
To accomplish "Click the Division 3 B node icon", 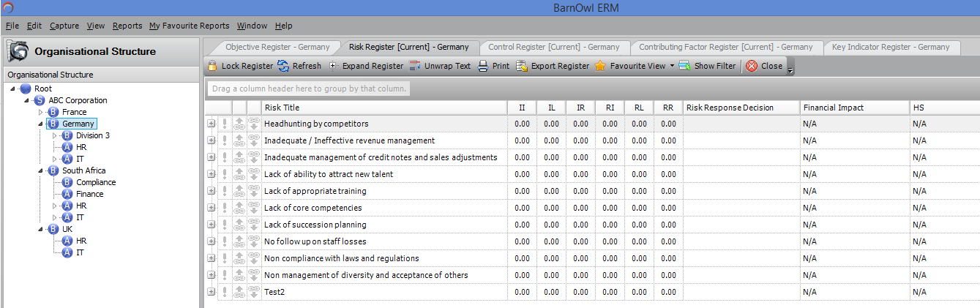I will tap(67, 135).
